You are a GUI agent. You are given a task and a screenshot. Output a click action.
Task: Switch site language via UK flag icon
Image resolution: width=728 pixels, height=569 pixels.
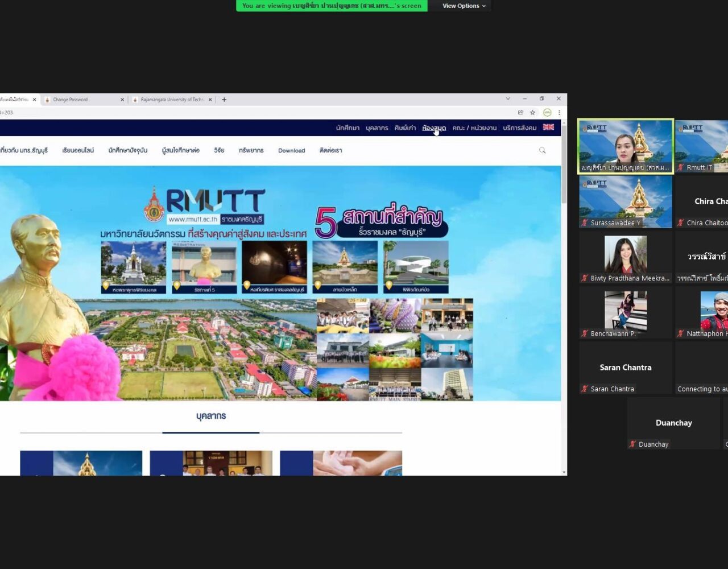548,127
